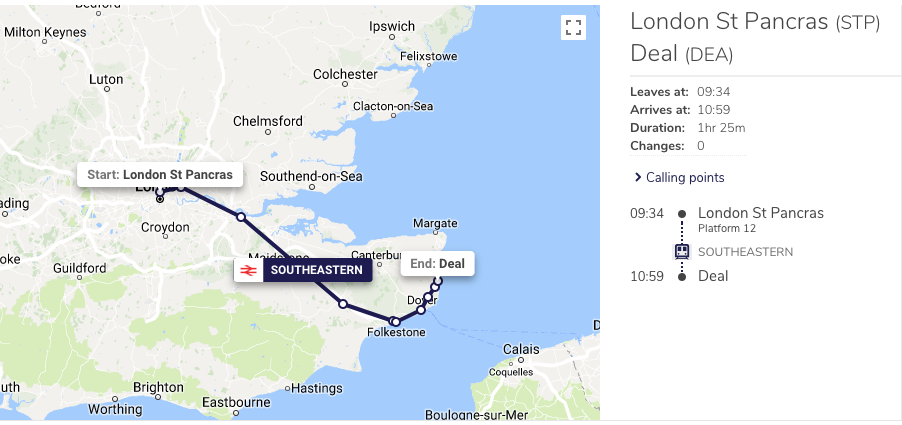The height and width of the screenshot is (425, 902).
Task: Click the Margate town marker on map
Action: tap(436, 234)
